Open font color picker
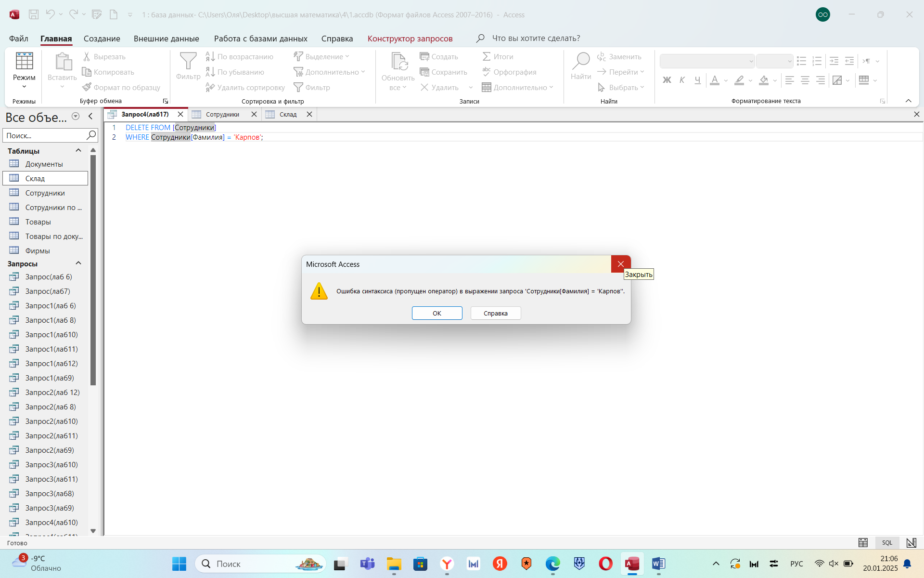Viewport: 924px width, 578px height. point(715,80)
